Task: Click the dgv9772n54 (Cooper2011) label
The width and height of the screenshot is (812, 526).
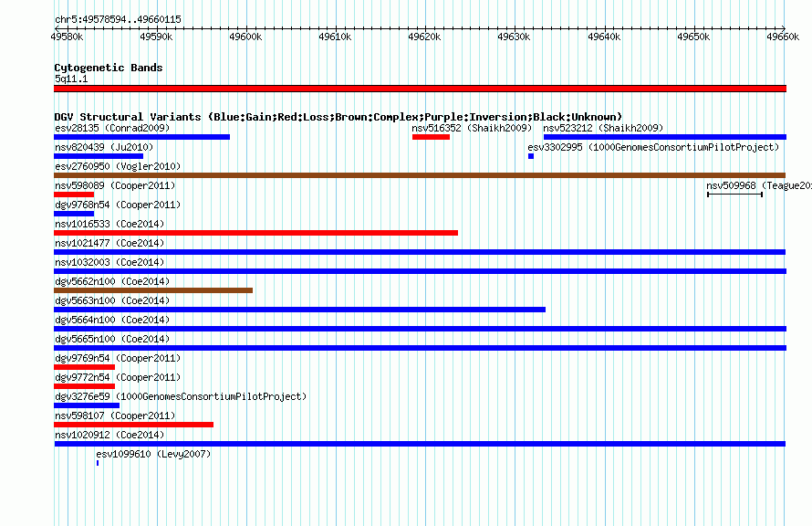Action: (x=118, y=377)
